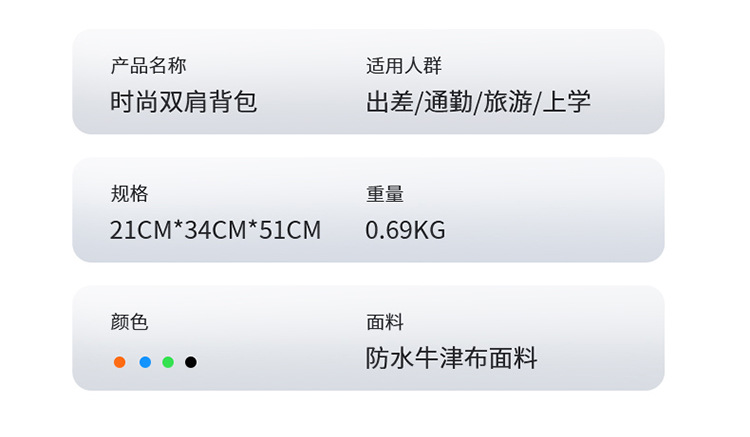Image resolution: width=750 pixels, height=437 pixels.
Task: Select the blue color dot
Action: [x=144, y=362]
